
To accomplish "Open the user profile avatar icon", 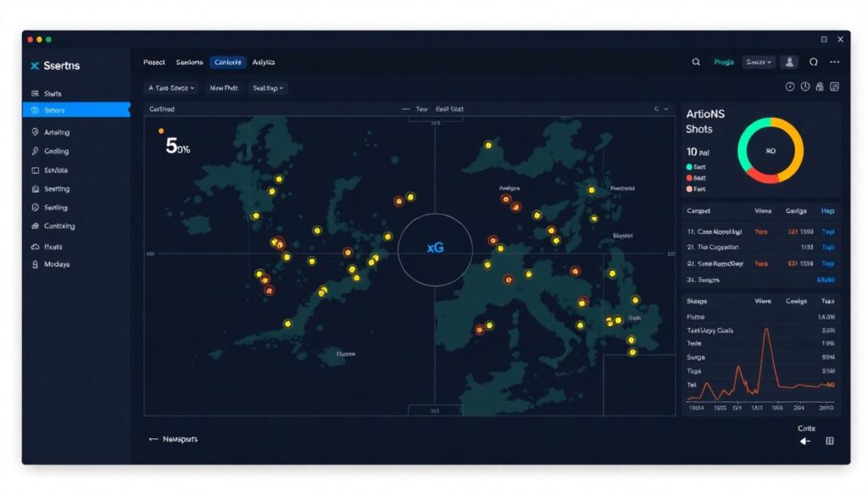I will click(x=790, y=62).
